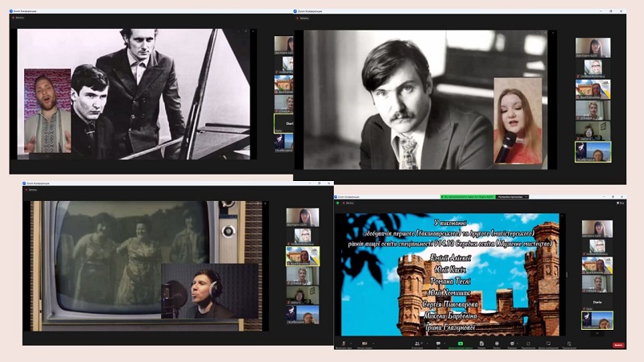Click the green Share Screen icon
Screen dimensions: 644x362
pyautogui.click(x=460, y=343)
